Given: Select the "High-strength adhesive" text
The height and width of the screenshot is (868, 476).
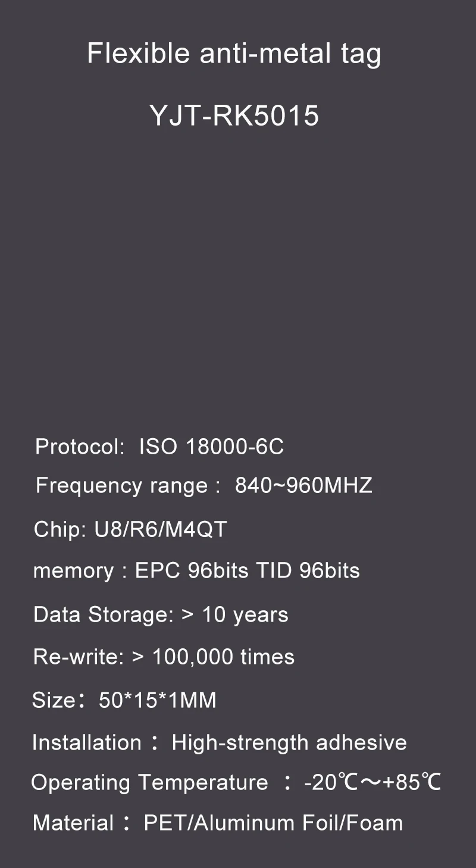Looking at the screenshot, I should click(x=289, y=743).
